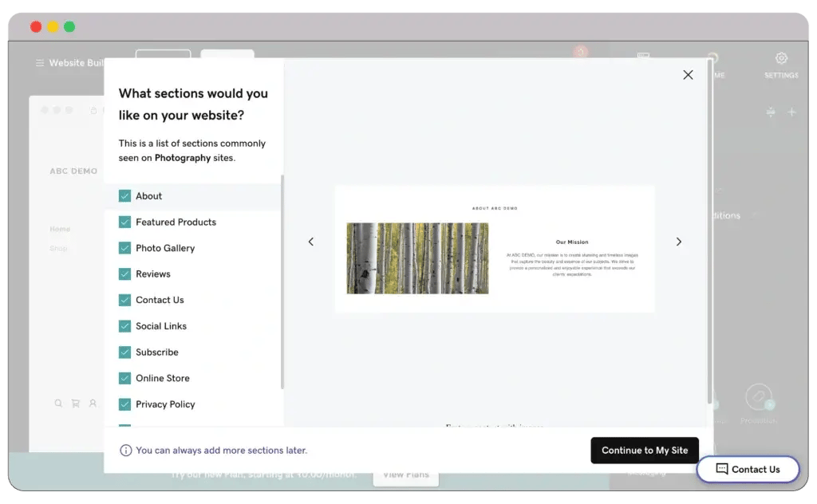Screen dimensions: 817x504
Task: Click the info icon beside sections note
Action: point(125,451)
